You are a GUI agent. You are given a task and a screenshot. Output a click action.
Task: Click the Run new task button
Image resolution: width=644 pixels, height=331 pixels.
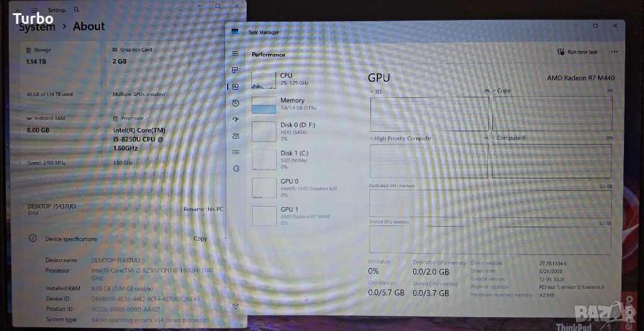click(577, 52)
